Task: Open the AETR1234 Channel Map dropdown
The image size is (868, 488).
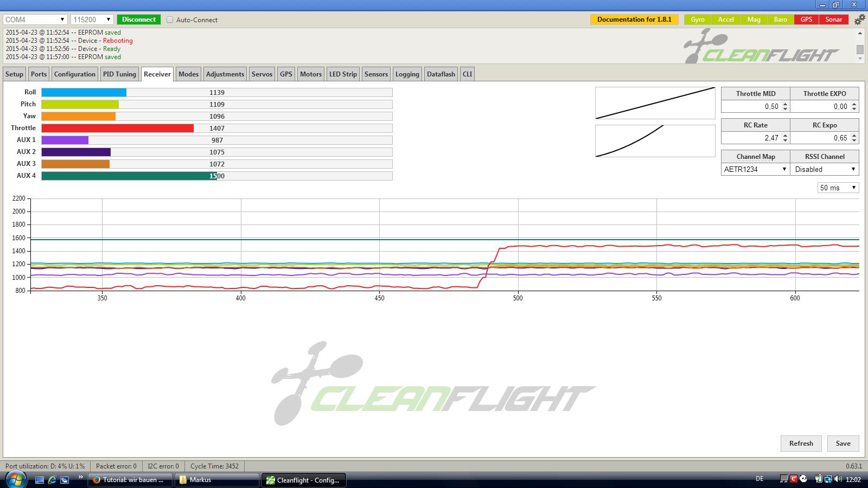Action: pos(755,169)
